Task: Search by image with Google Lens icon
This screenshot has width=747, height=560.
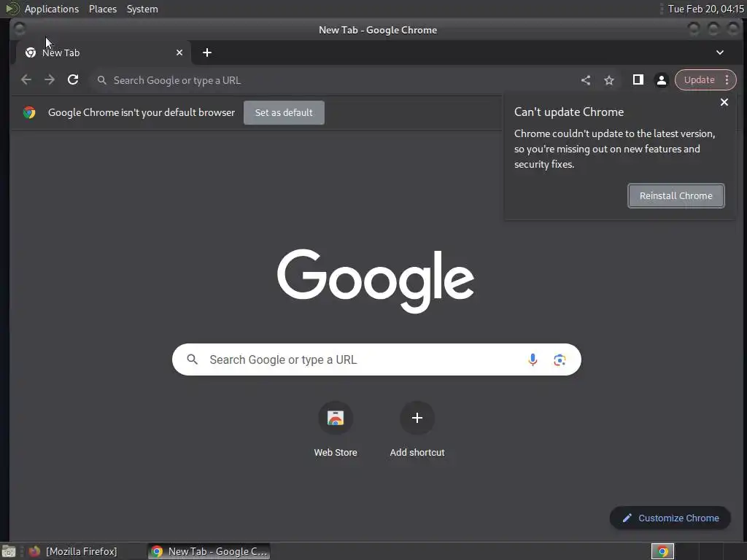Action: click(x=560, y=359)
